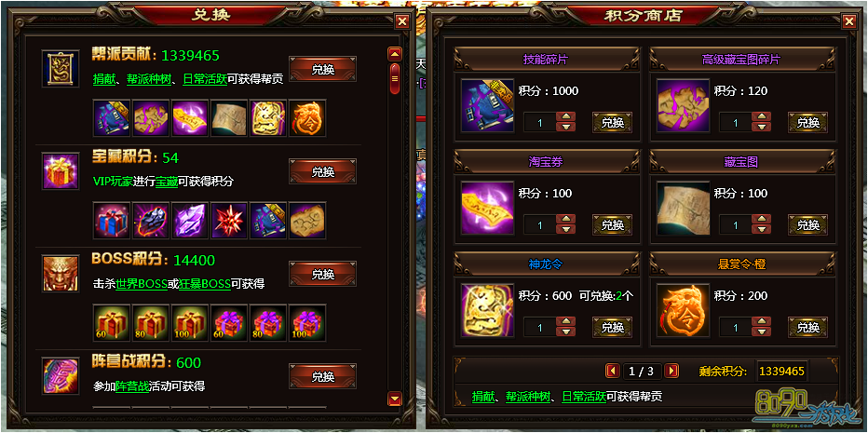Decrease 高级藏宝图碎片 quantity with down arrow
This screenshot has width=868, height=433.
[761, 127]
